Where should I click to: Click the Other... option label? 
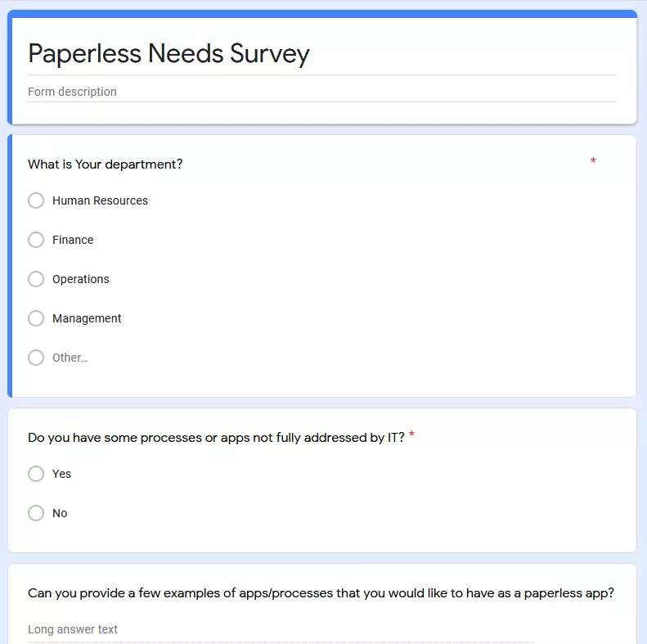(70, 358)
